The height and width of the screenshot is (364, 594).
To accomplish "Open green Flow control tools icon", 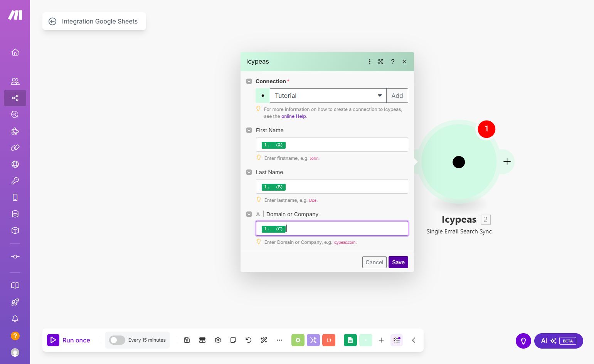I will tap(298, 340).
